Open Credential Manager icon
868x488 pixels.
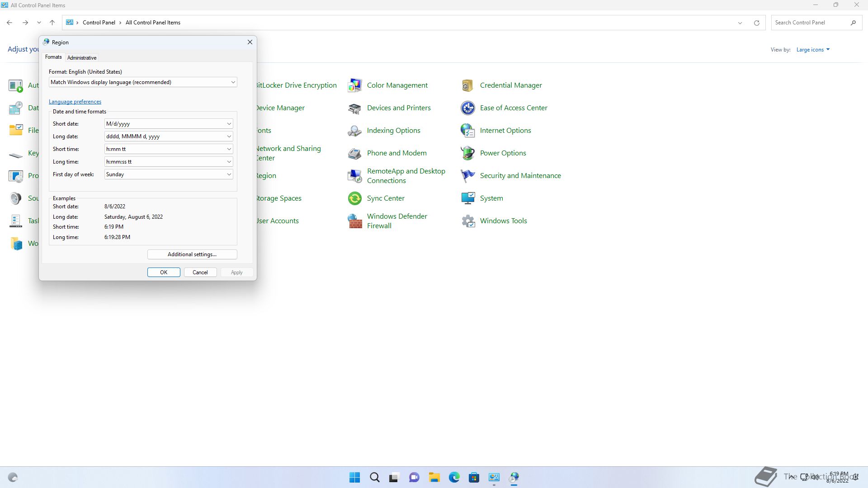(x=468, y=85)
